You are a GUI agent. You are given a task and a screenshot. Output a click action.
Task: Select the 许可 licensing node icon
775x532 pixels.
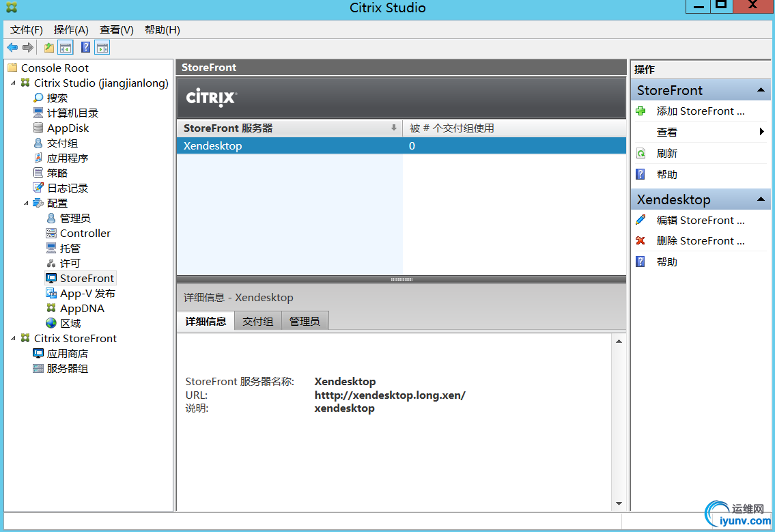click(51, 263)
